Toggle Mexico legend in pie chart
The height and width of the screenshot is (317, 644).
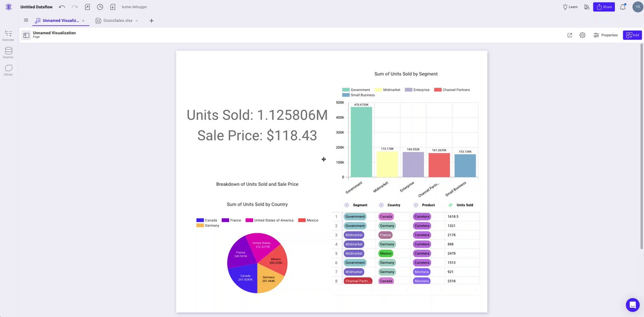point(308,220)
